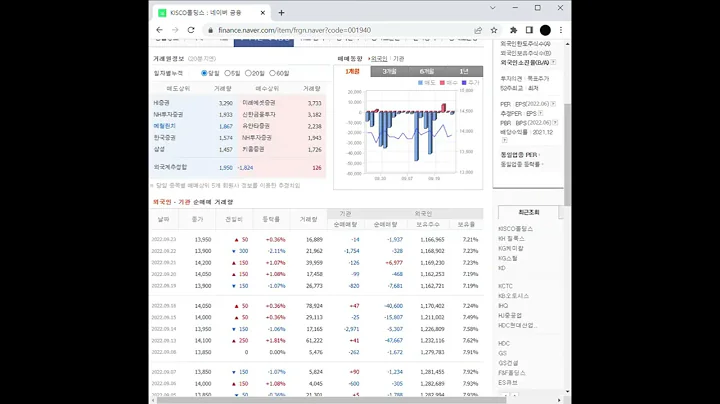Click the blue 매도 legend swatch
This screenshot has width=720, height=404.
coord(420,83)
